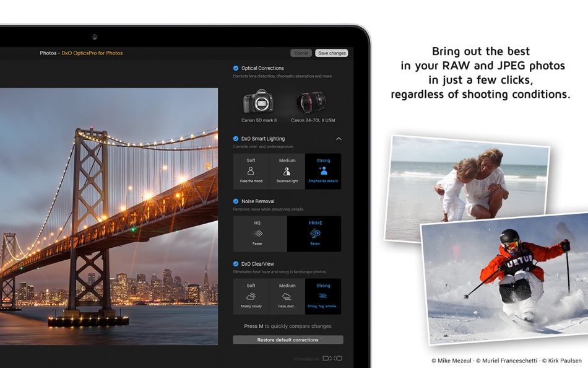This screenshot has height=368, width=588.
Task: Select Medium Smart Lighting balanced light icon
Action: 287,171
